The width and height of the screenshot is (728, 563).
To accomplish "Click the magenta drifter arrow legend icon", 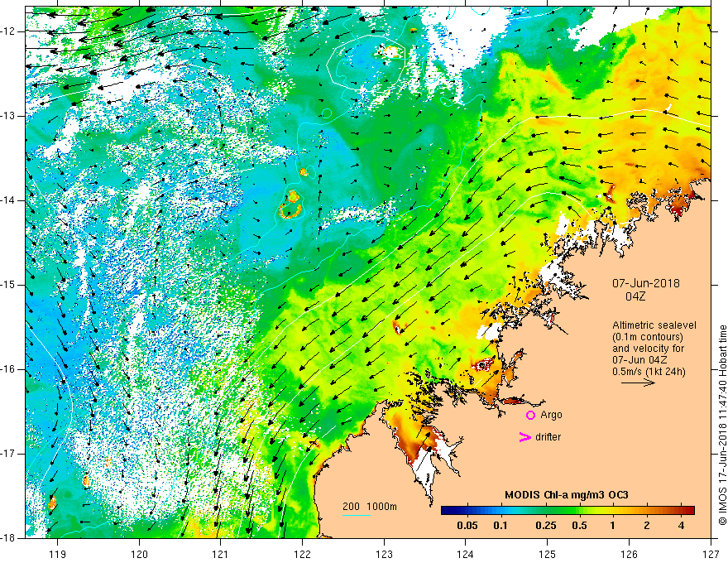I will coord(524,436).
